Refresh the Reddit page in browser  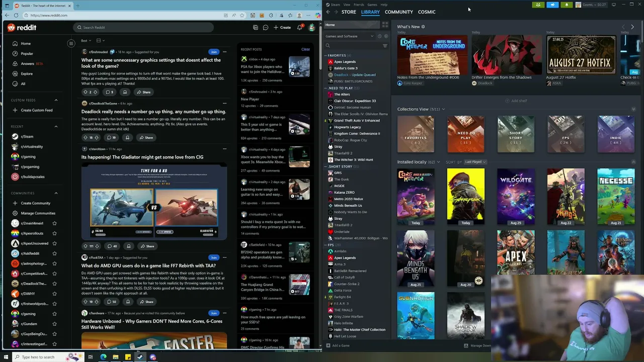(16, 15)
